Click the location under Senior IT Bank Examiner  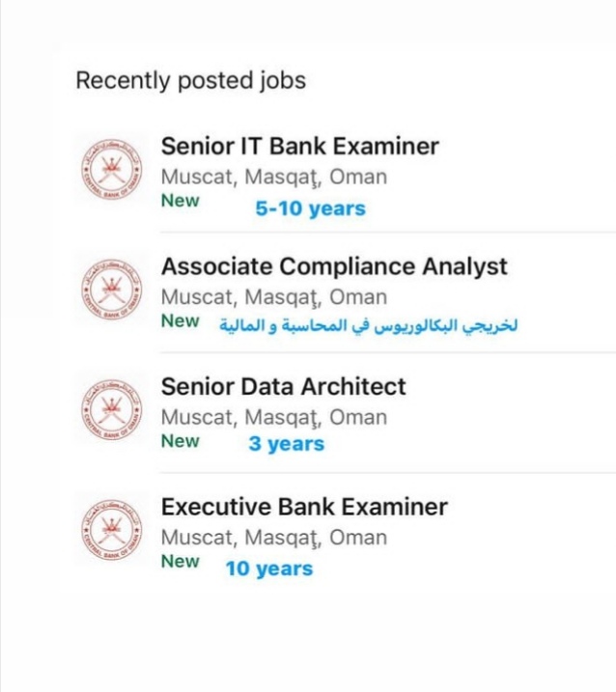273,178
